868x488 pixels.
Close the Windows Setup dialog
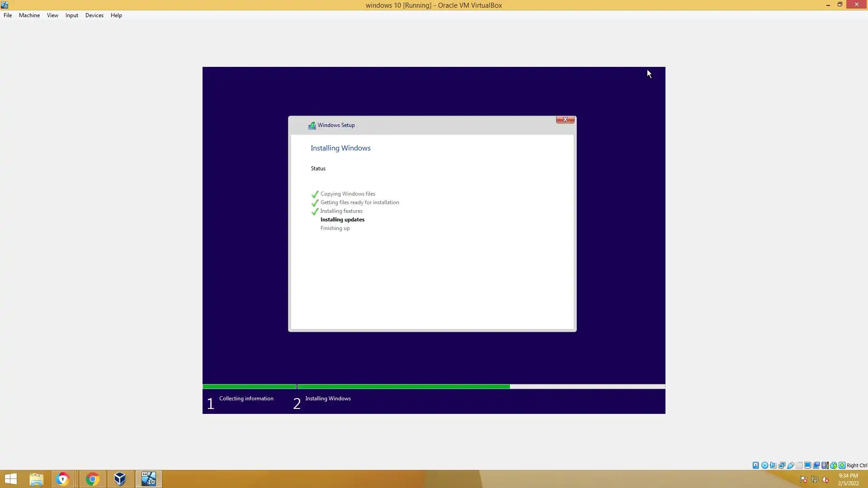565,119
